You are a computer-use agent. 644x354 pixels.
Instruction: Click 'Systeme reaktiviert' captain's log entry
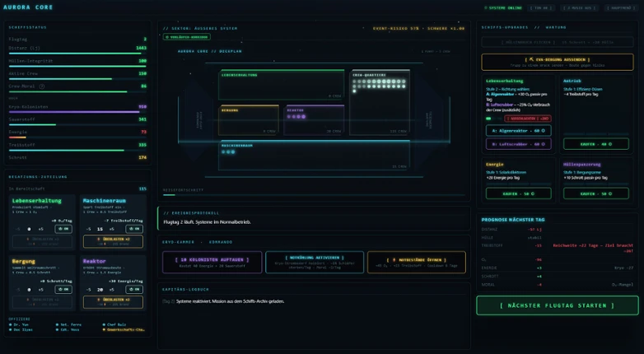(230, 301)
